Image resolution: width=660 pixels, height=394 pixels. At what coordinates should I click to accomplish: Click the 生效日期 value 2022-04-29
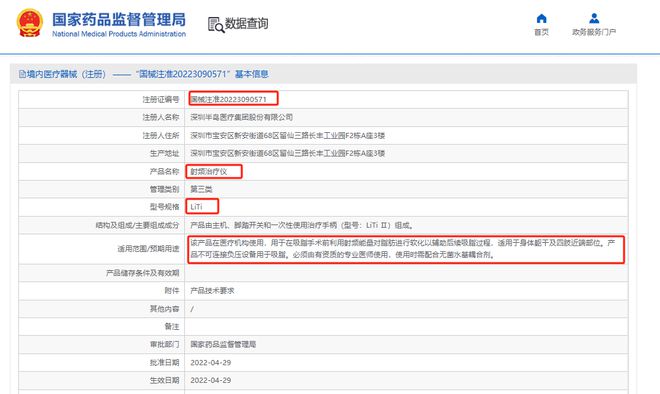[210, 380]
